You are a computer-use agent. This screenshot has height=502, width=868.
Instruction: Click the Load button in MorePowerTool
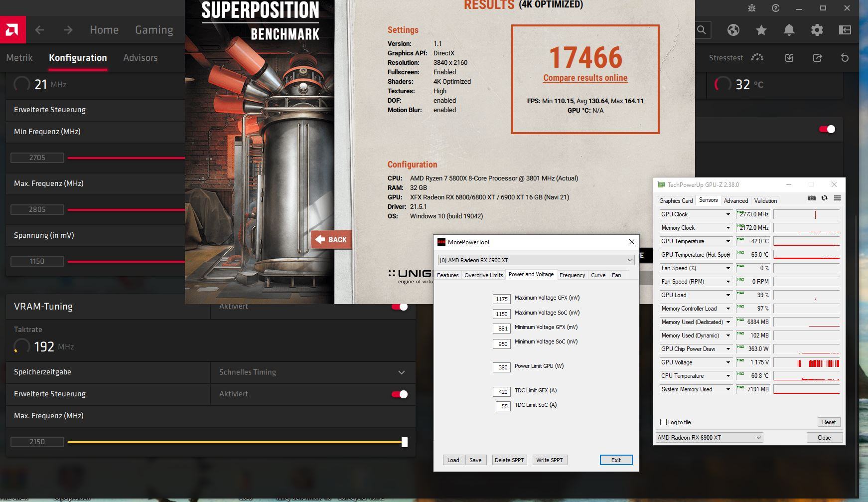(453, 460)
